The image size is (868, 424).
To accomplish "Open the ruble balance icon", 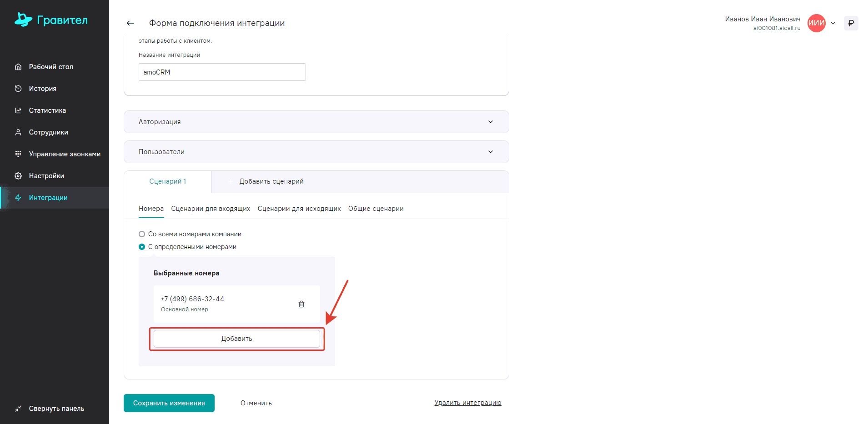I will coord(851,23).
